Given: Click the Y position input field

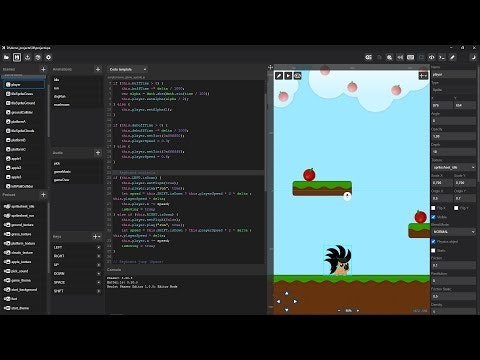Looking at the screenshot, I should (x=465, y=105).
